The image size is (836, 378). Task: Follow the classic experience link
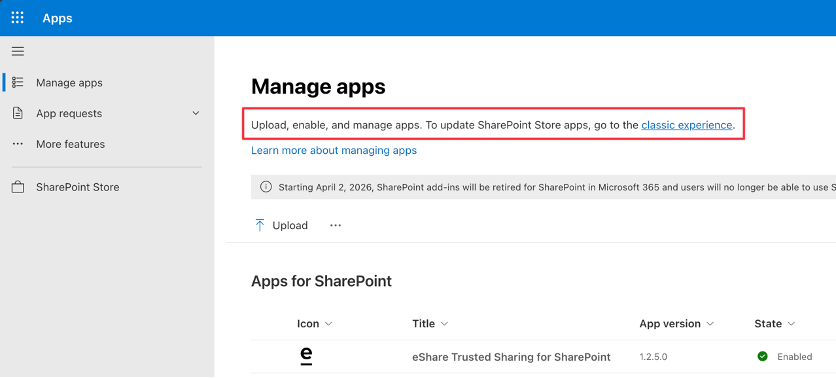[687, 125]
